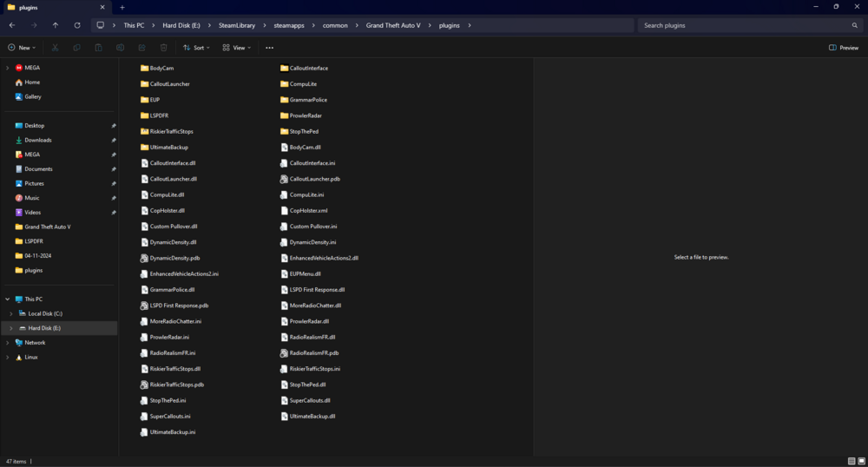The height and width of the screenshot is (467, 868).
Task: Go up one folder level
Action: [56, 25]
